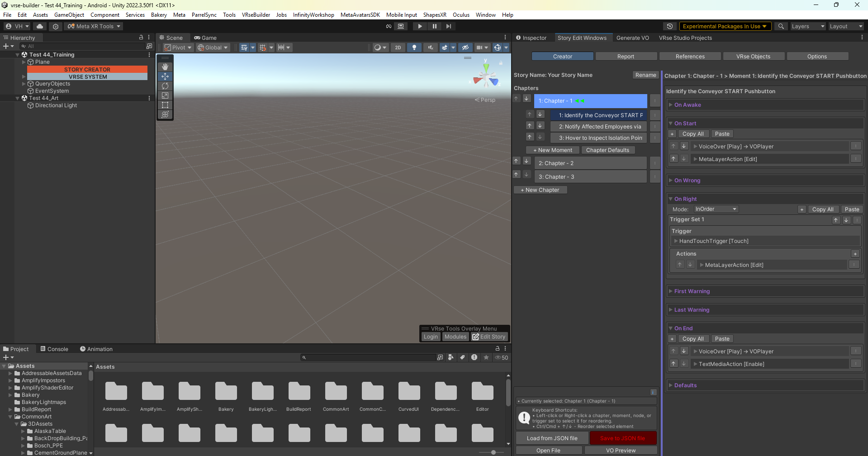This screenshot has height=456, width=868.
Task: Toggle scene lighting lightbulb
Action: (x=414, y=47)
